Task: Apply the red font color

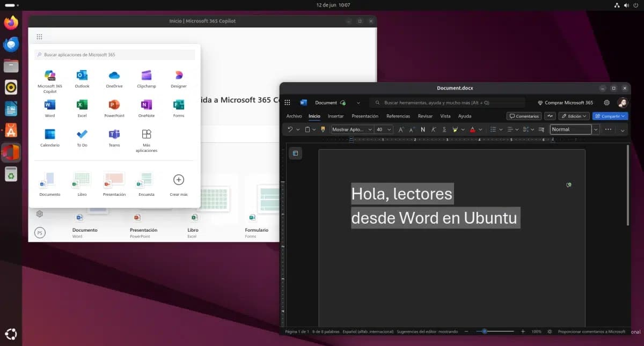Action: (x=472, y=129)
